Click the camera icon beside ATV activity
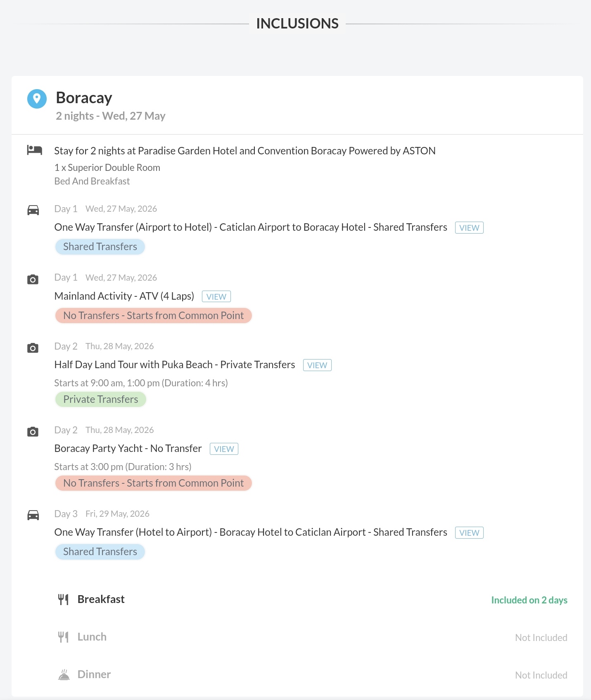Image resolution: width=591 pixels, height=700 pixels. tap(33, 279)
